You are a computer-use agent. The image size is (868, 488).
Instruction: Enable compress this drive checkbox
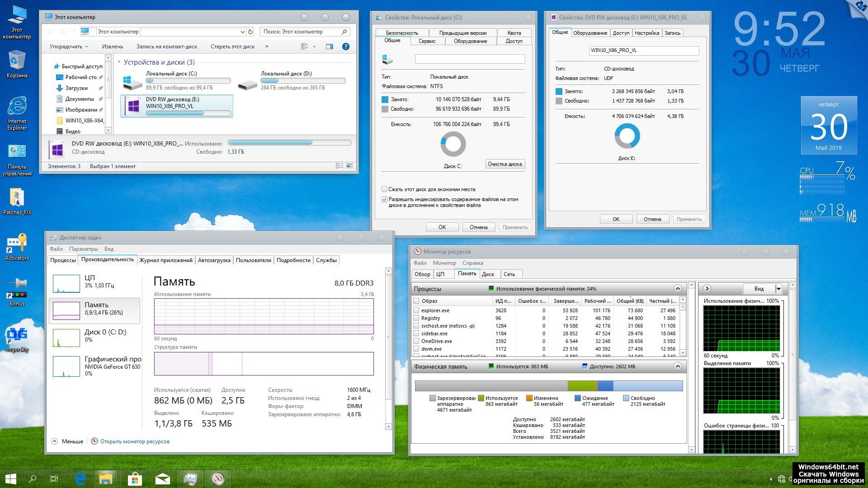[x=384, y=189]
